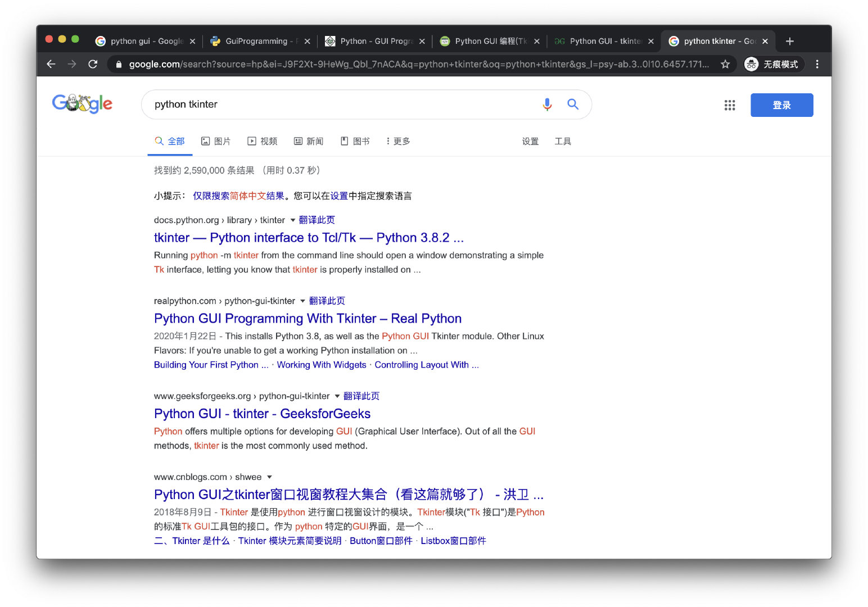Open the 'Tkinter 模块元素简要说明' sitelink
Viewport: 868px width, 607px height.
[290, 541]
